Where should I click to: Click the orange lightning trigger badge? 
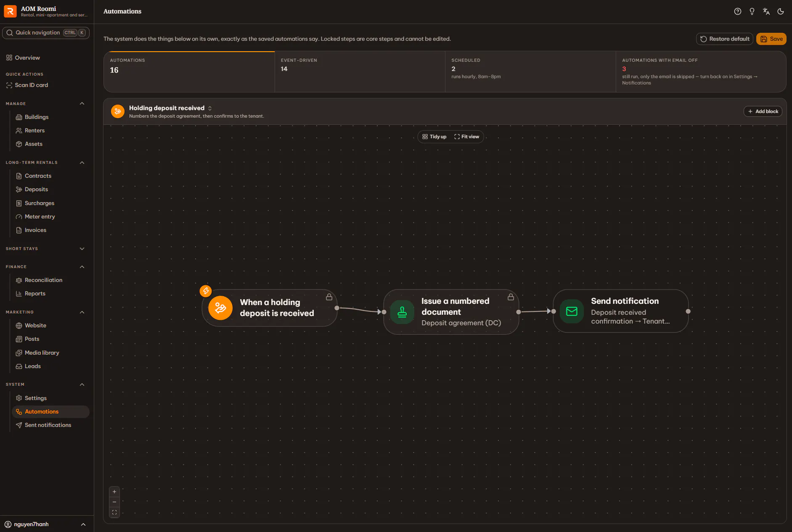click(205, 291)
